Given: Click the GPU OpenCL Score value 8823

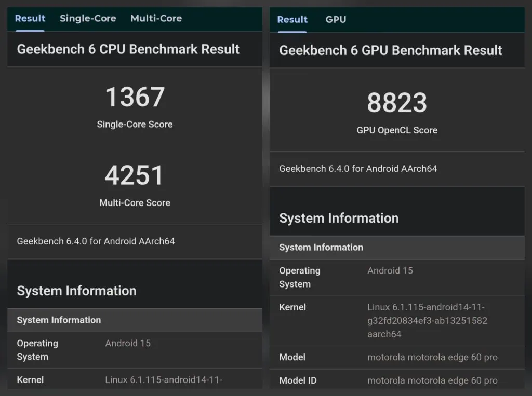Looking at the screenshot, I should pyautogui.click(x=397, y=103).
